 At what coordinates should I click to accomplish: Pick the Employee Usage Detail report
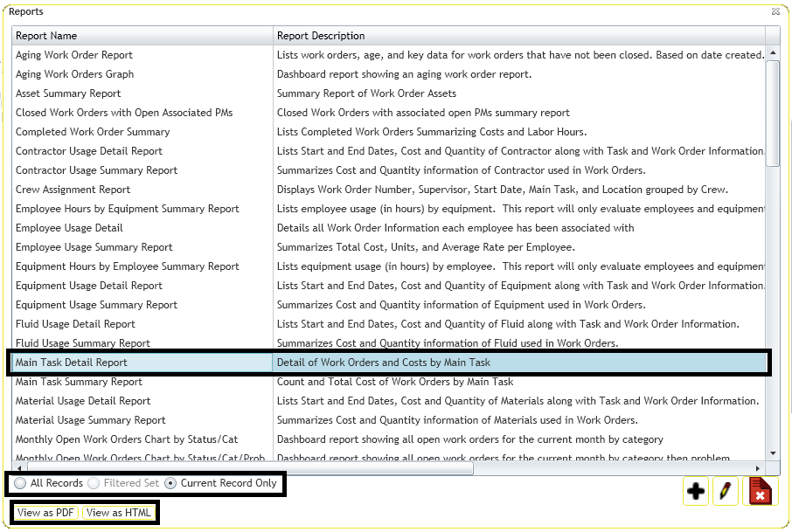point(68,228)
